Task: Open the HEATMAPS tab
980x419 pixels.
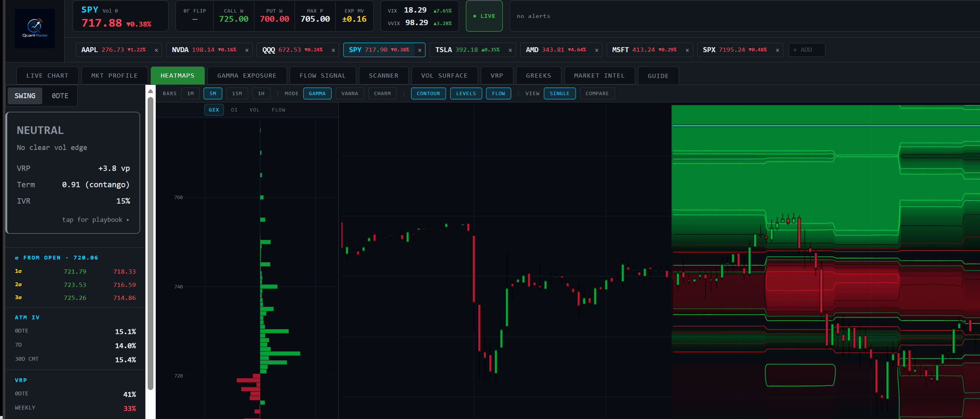Action: click(177, 76)
